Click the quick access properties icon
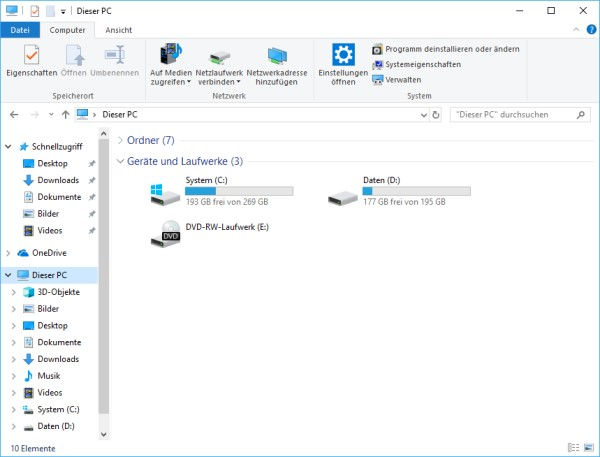This screenshot has height=457, width=600. pos(35,11)
